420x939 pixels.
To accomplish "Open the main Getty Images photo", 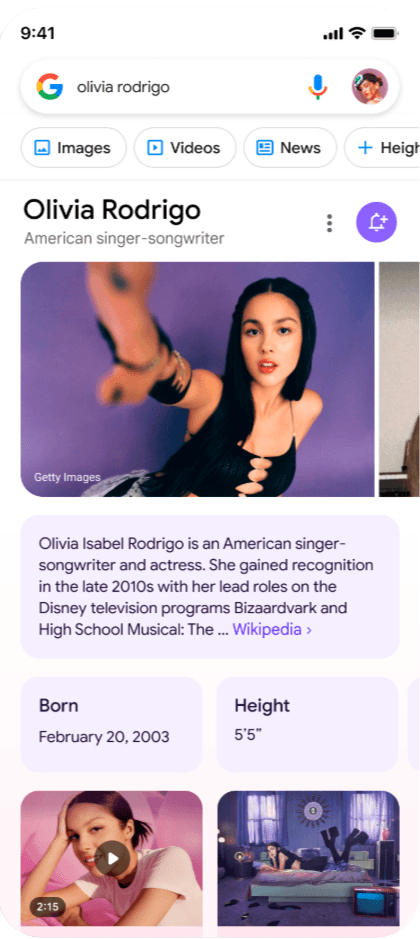I will point(198,379).
